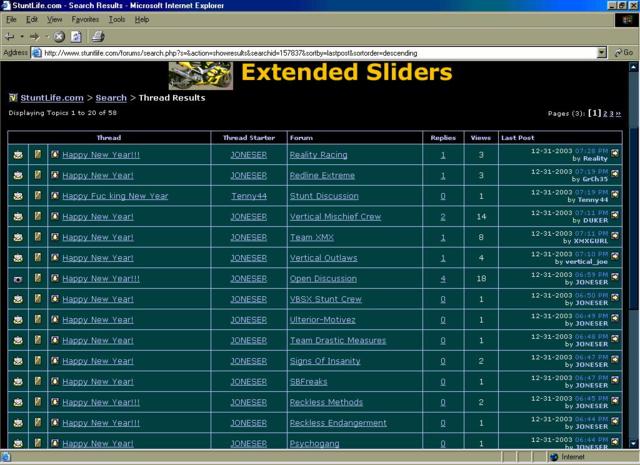Click the go-to-last-post icon in the Open Discussion row
The width and height of the screenshot is (640, 465).
tap(615, 278)
